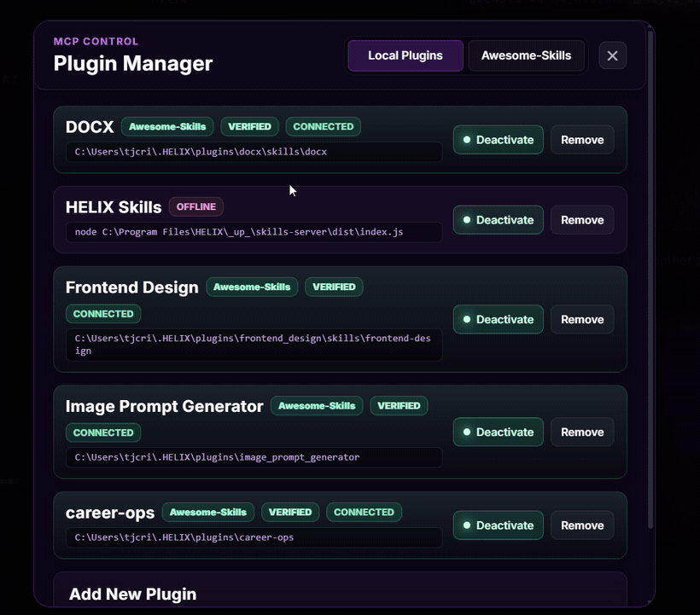The width and height of the screenshot is (700, 615).
Task: Click the Frontend Design plugin title
Action: (x=131, y=287)
